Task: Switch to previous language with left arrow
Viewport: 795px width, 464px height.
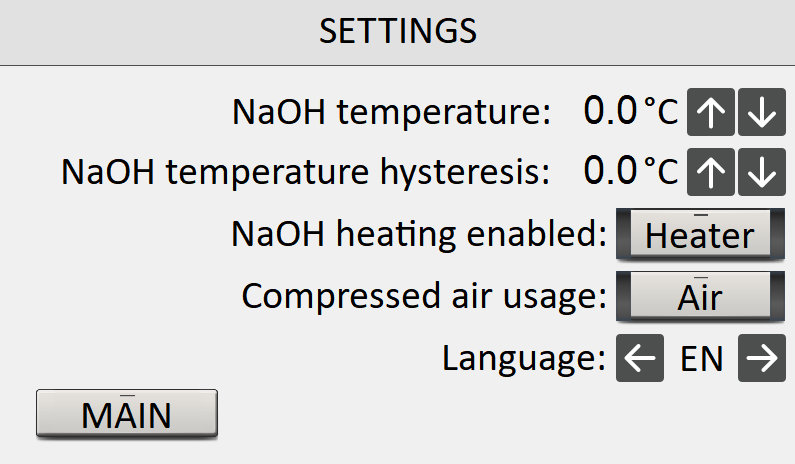Action: coord(640,357)
